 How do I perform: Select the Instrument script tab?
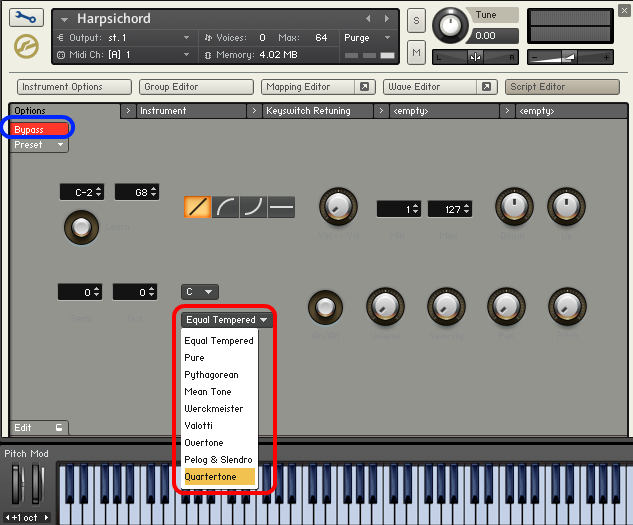pos(191,111)
